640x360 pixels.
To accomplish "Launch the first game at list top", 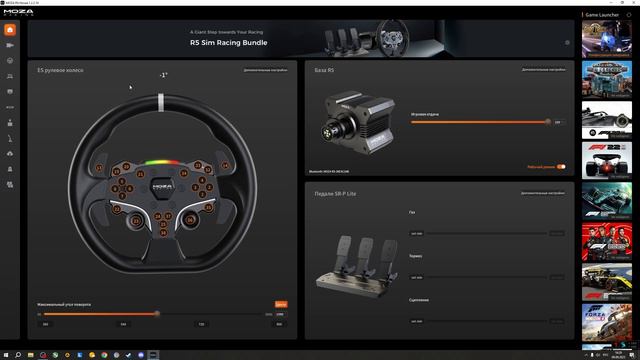I will pos(607,39).
